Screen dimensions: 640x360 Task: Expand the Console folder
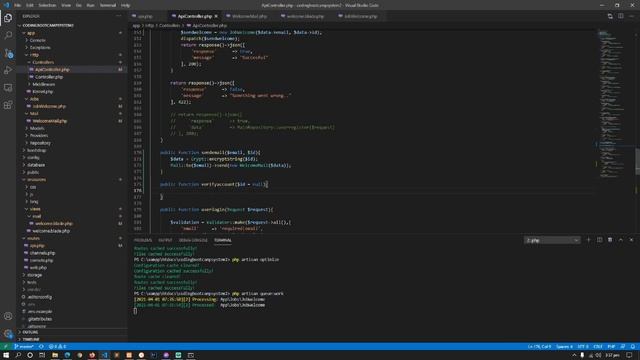coord(38,40)
